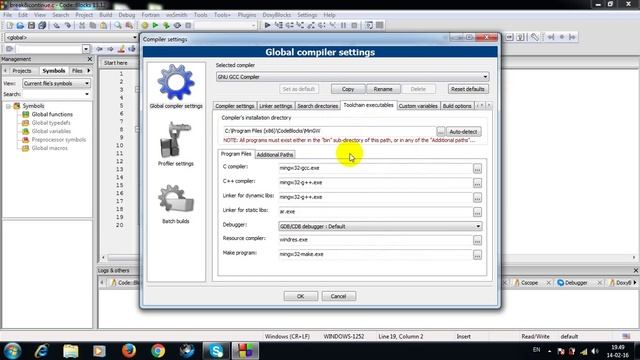This screenshot has width=640, height=360.
Task: Open Global compiler settings gear page
Action: 176,86
